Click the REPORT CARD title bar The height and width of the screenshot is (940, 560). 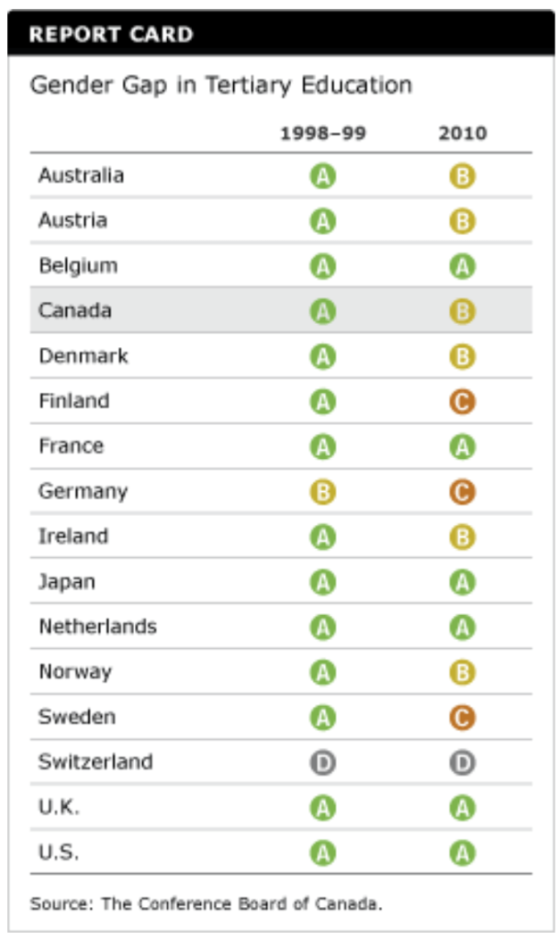point(280,35)
